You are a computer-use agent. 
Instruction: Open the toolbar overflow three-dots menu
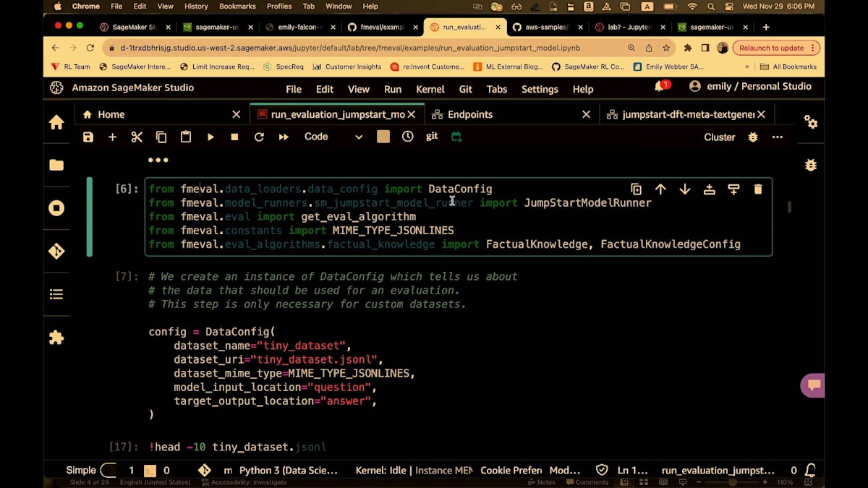click(778, 137)
